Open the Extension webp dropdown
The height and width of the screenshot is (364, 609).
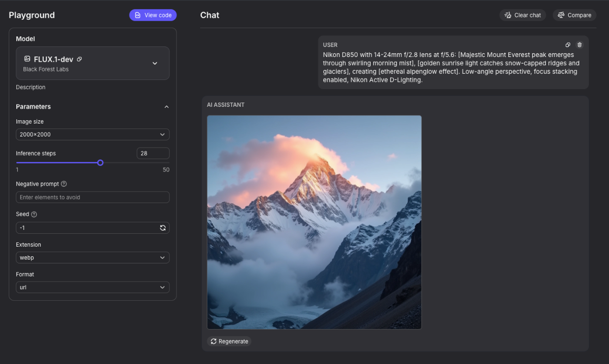[x=93, y=258]
